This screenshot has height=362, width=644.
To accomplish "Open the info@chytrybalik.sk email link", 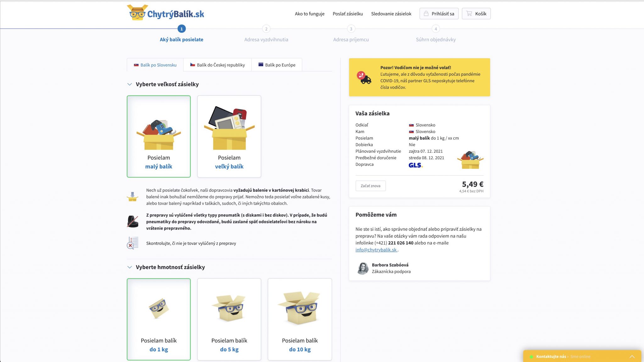I will coord(376,250).
